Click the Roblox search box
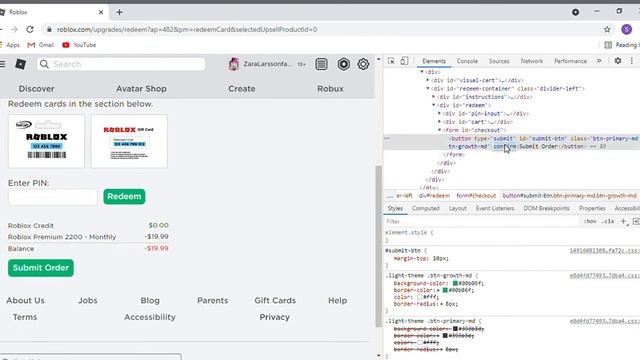This screenshot has width=640, height=360. [x=121, y=64]
